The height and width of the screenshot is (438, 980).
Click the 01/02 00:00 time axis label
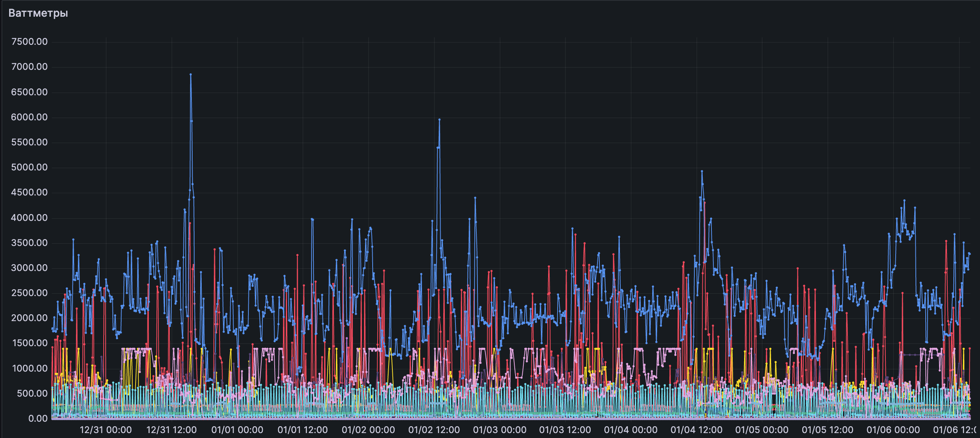point(368,430)
